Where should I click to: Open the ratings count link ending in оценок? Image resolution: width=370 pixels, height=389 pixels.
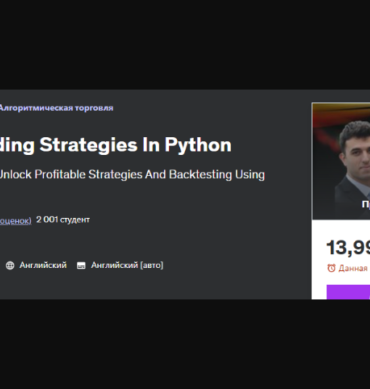[15, 220]
